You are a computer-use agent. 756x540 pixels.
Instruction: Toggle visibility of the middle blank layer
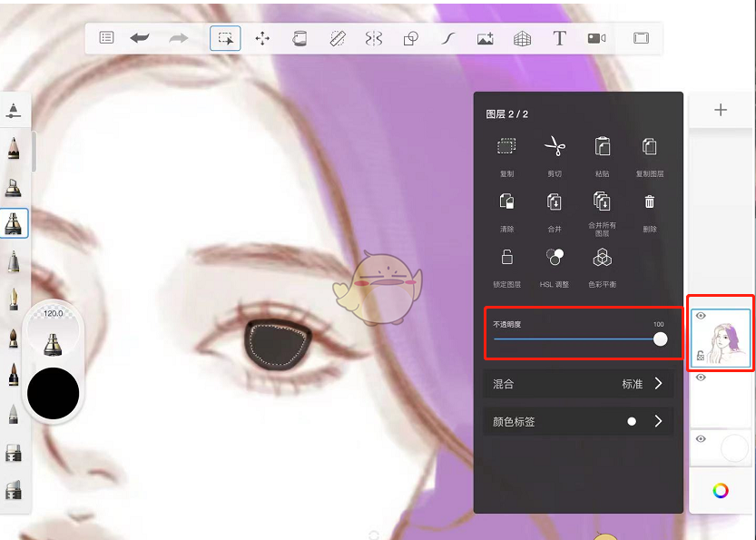pyautogui.click(x=701, y=378)
